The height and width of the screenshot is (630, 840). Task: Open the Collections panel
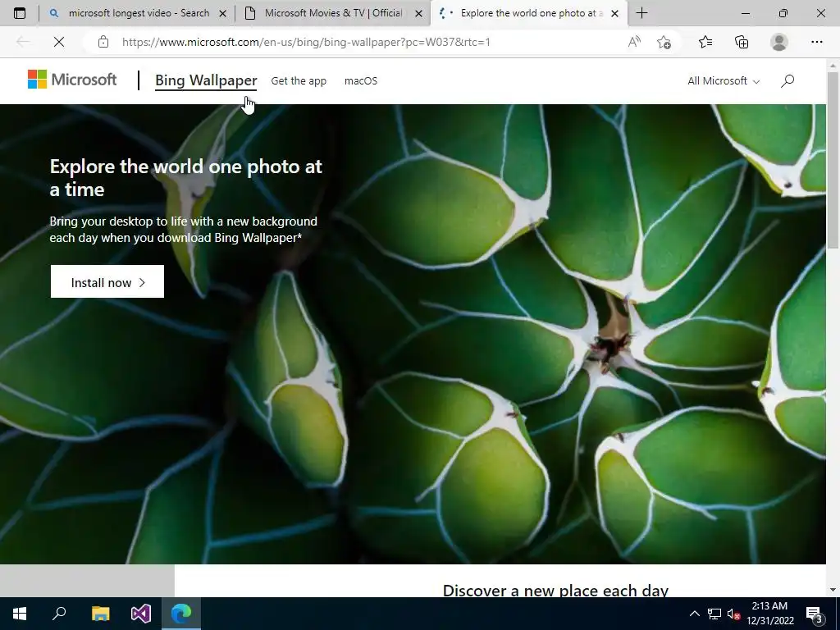click(742, 42)
